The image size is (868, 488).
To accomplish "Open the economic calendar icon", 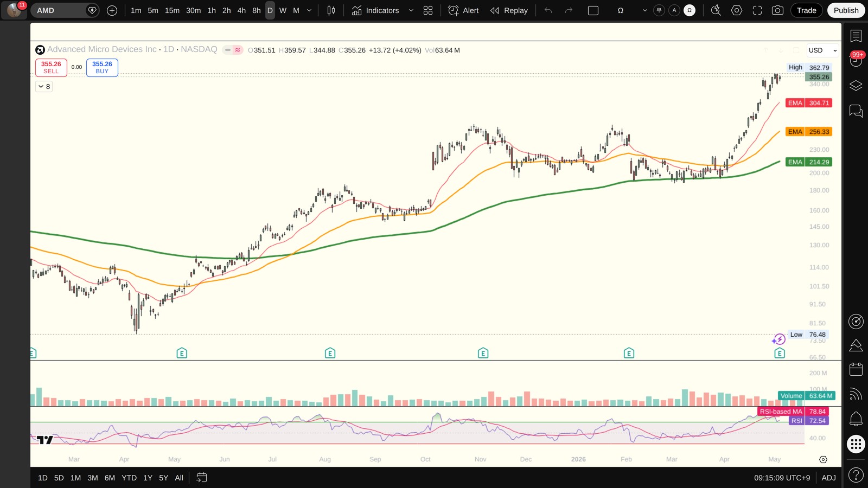I will tap(856, 369).
